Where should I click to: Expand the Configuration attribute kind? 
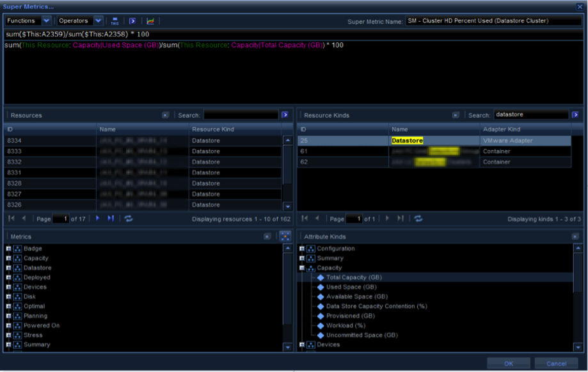pyautogui.click(x=303, y=249)
